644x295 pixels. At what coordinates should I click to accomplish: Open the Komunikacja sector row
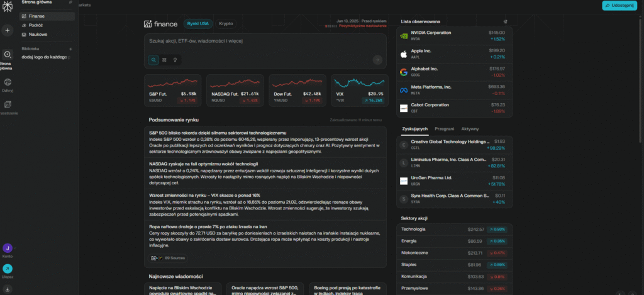(x=454, y=277)
